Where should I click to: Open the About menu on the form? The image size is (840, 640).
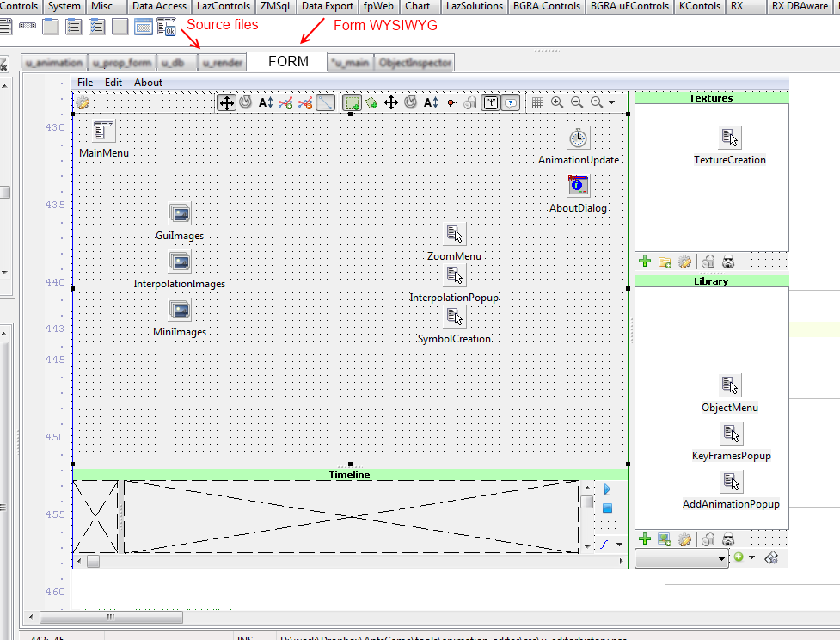[149, 83]
